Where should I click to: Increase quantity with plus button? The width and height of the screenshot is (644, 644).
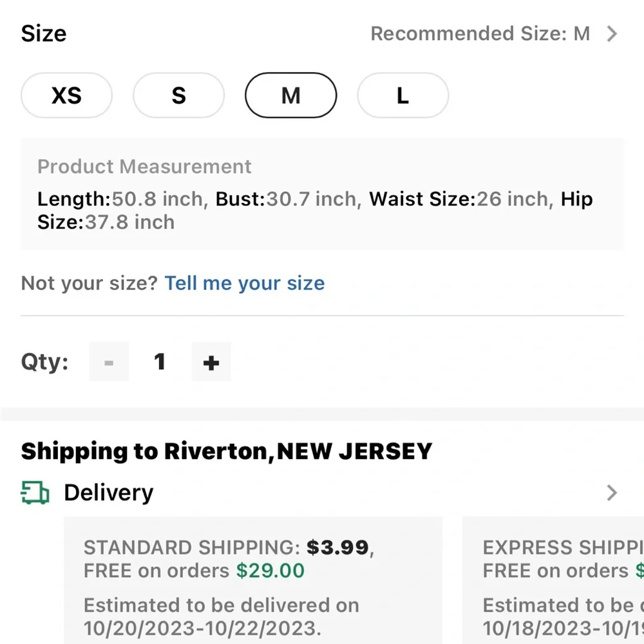[x=211, y=362]
